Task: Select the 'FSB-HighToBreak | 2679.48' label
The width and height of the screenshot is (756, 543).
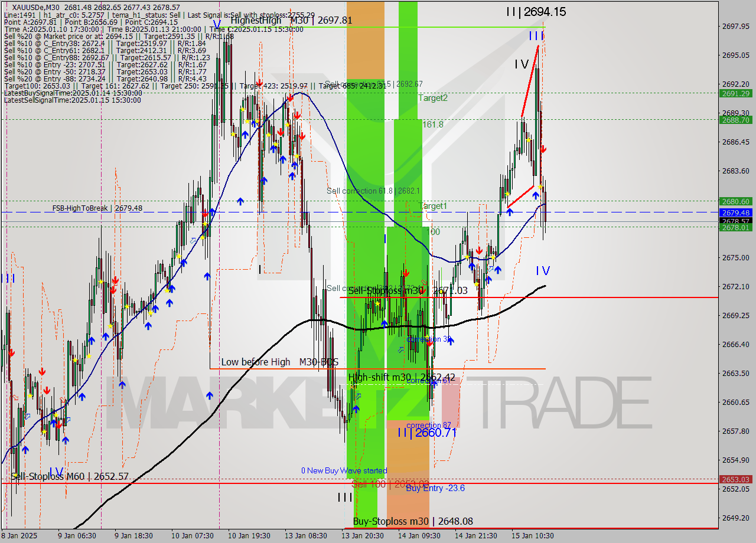Action: (97, 208)
